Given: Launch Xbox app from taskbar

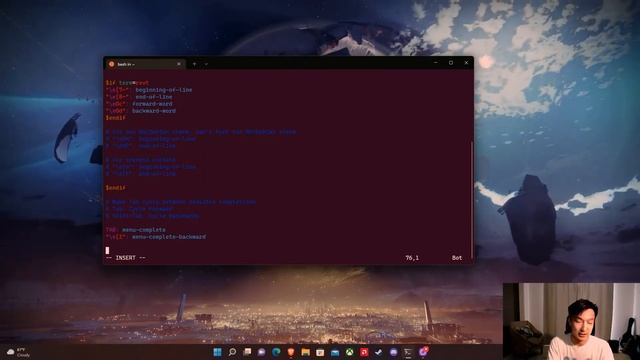Looking at the screenshot, I should (349, 352).
